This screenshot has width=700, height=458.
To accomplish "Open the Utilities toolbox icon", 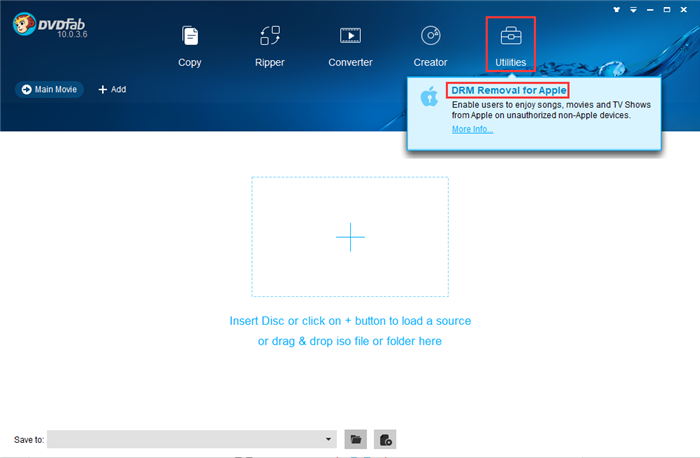I will 511,36.
